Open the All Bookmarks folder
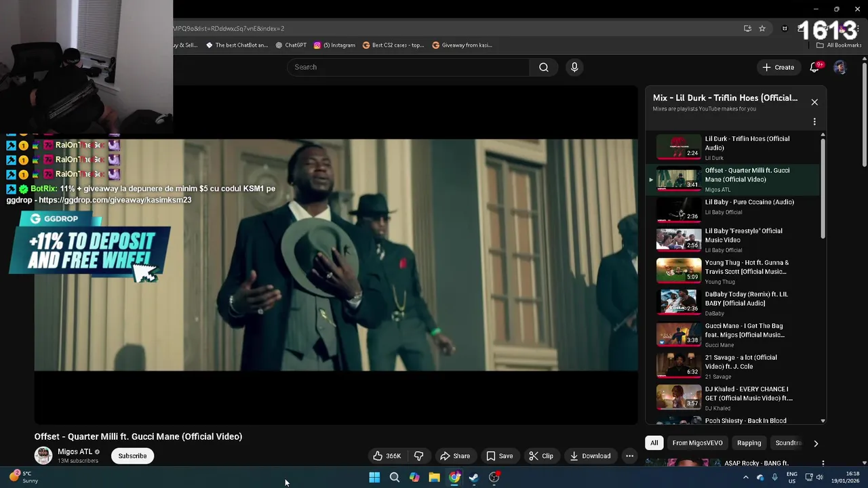 pyautogui.click(x=839, y=45)
